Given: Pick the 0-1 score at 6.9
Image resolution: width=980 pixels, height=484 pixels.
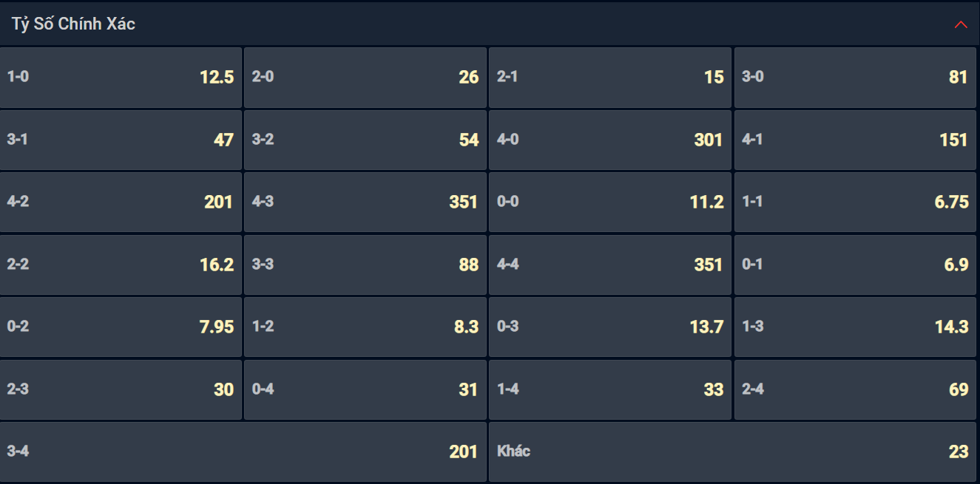Looking at the screenshot, I should (x=856, y=265).
